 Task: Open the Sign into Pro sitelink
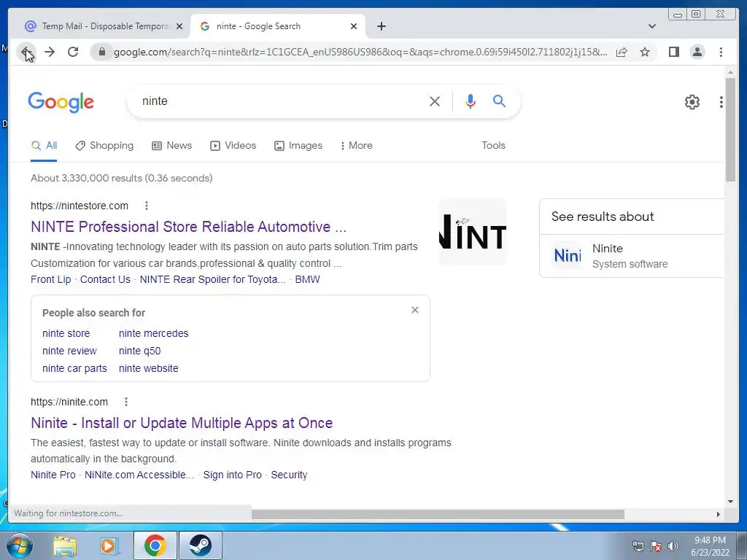pos(232,475)
